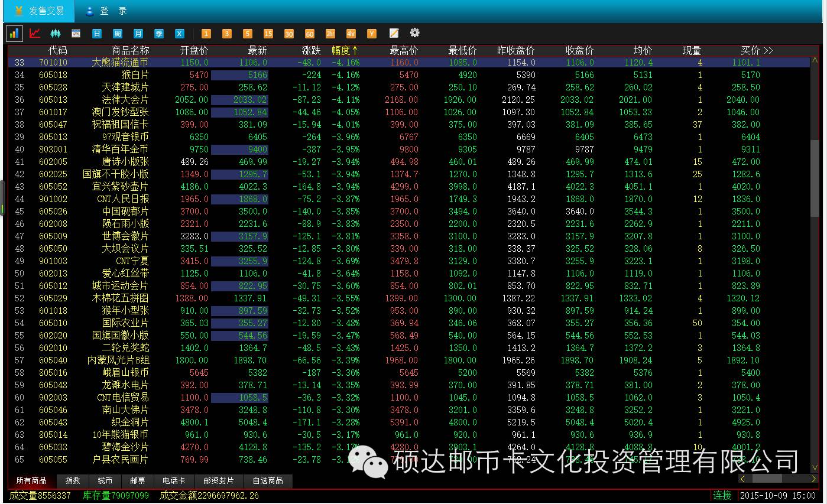Select row 法律大会片
The width and height of the screenshot is (827, 504).
coord(408,100)
